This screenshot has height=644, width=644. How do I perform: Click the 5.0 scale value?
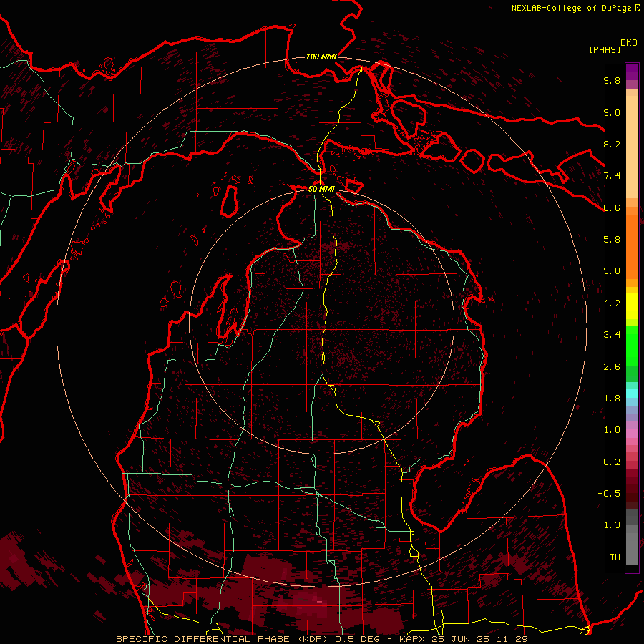[612, 271]
